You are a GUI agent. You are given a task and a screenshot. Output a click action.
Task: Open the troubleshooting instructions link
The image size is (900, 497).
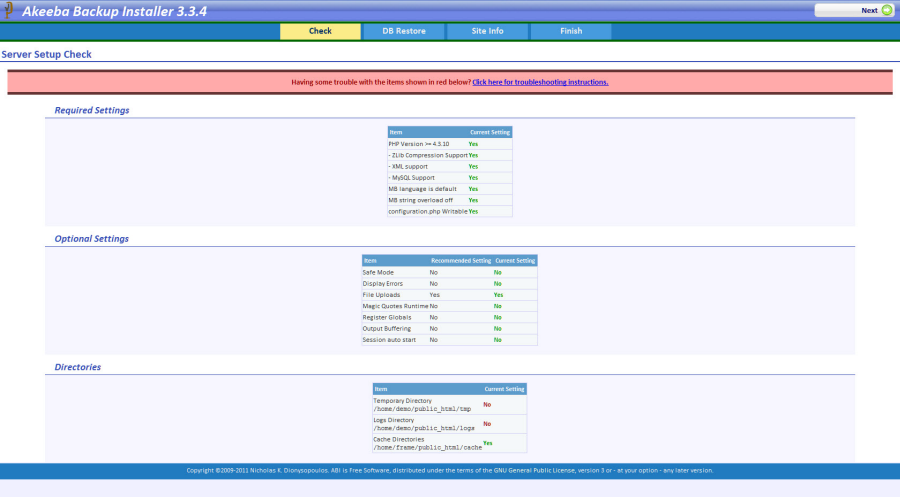(540, 82)
